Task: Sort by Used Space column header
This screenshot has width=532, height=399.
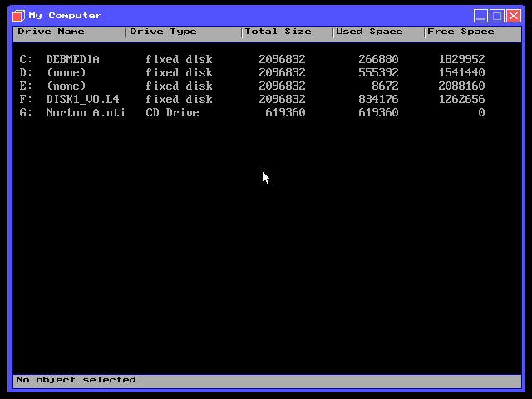Action: (378, 33)
